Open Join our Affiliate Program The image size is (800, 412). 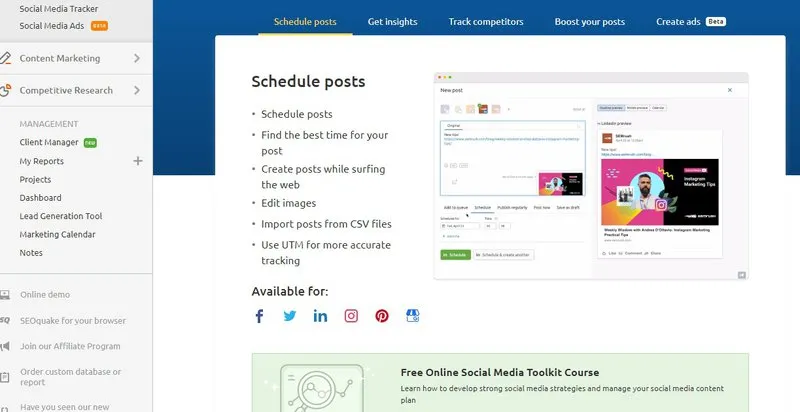click(x=70, y=346)
